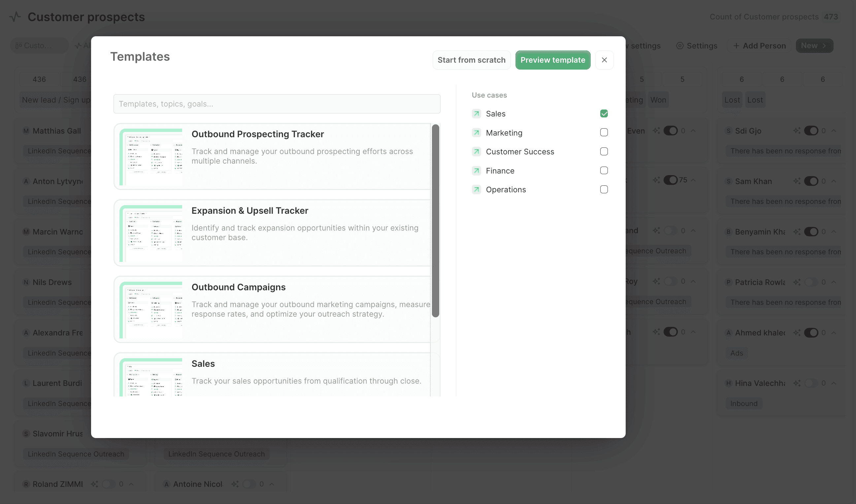Click the green trend arrow beside Operations
The width and height of the screenshot is (856, 504).
477,190
